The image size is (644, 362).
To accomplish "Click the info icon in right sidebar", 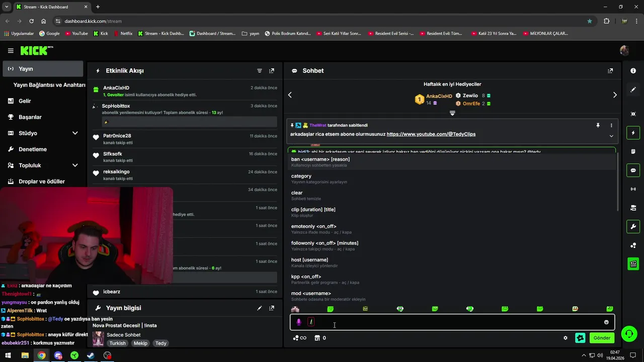I will (x=633, y=71).
